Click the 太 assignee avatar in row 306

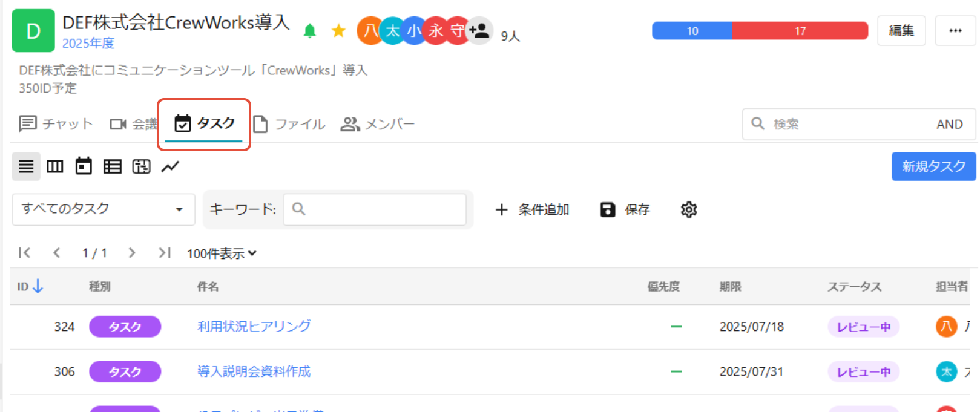(947, 371)
